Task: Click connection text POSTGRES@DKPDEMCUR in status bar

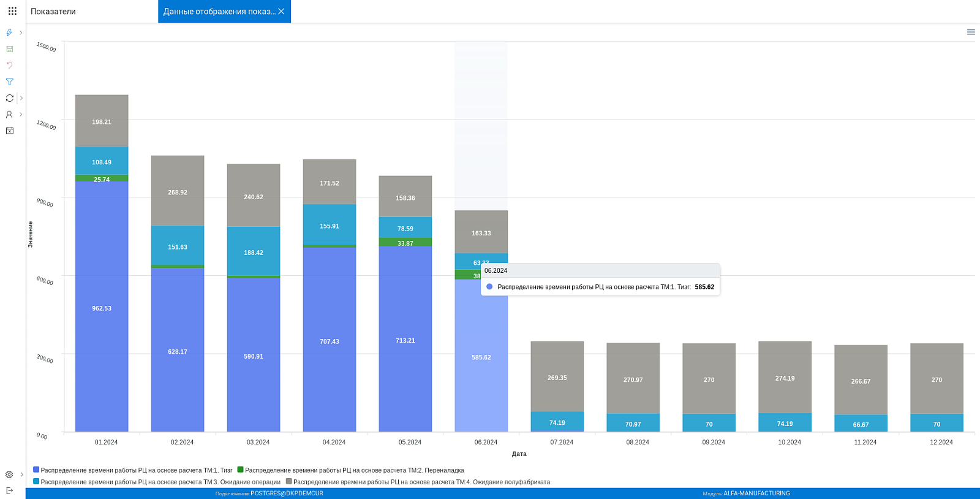Action: click(x=287, y=493)
